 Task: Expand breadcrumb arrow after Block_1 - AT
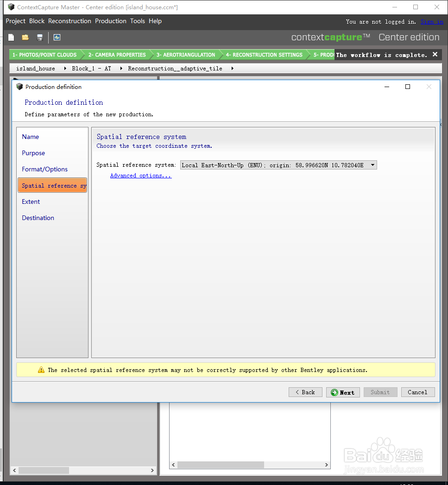[x=121, y=69]
